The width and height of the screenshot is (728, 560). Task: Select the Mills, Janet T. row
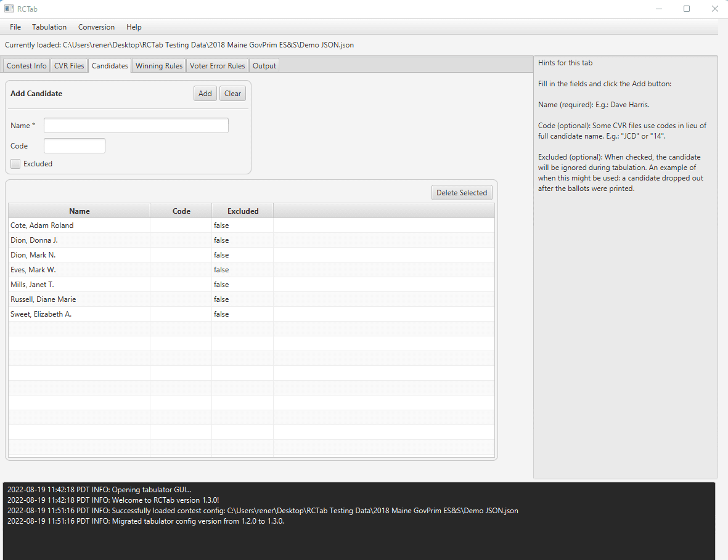click(251, 285)
